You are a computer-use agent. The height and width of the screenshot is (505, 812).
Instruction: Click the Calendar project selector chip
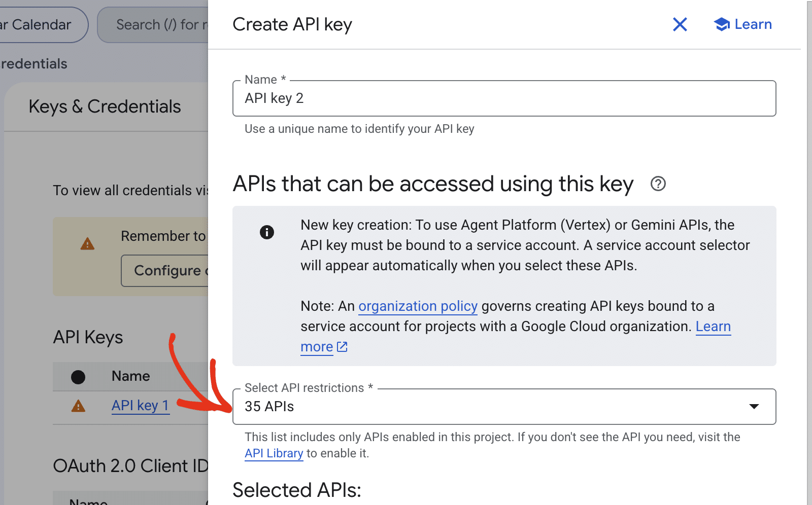pos(43,25)
